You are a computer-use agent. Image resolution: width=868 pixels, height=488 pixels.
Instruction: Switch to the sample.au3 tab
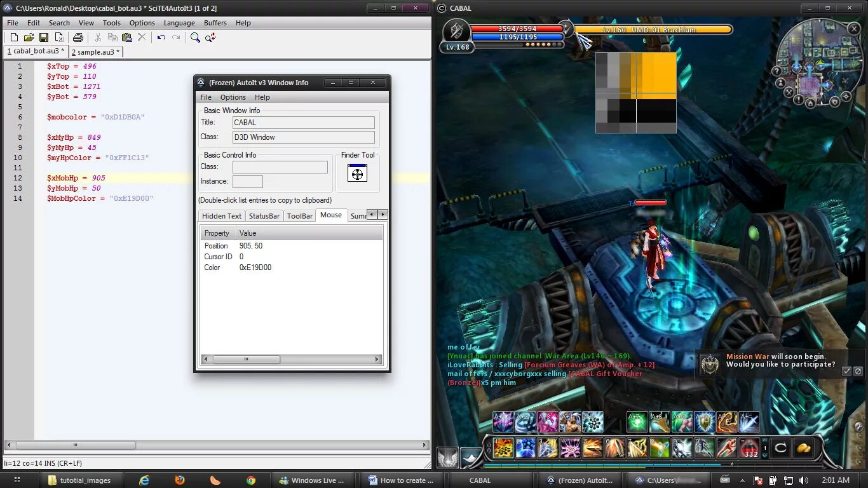click(95, 52)
